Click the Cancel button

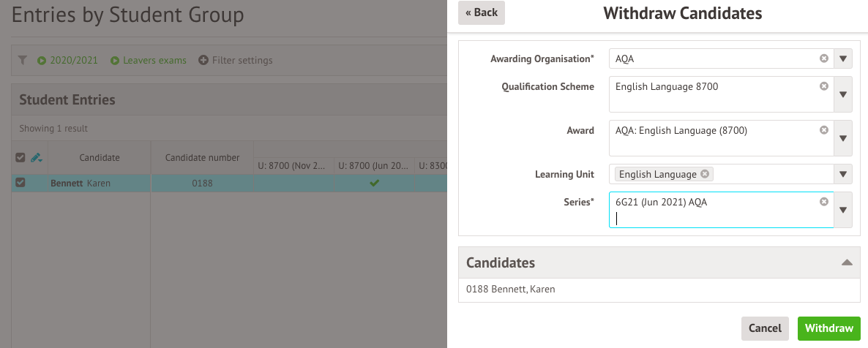coord(765,328)
